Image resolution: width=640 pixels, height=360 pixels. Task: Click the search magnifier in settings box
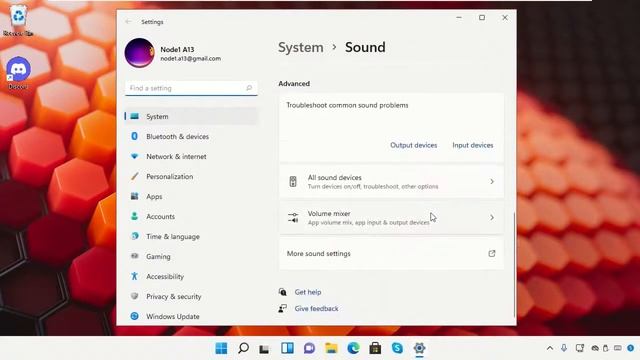coord(249,88)
